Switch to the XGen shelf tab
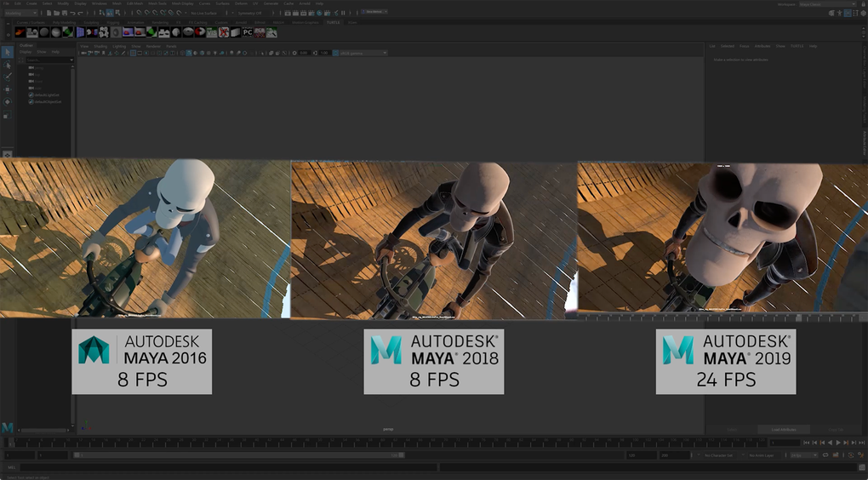Viewport: 868px width, 480px height. coord(352,23)
